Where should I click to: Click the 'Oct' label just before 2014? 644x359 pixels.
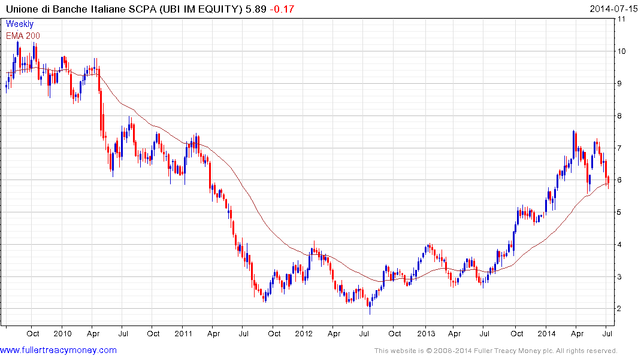tap(516, 333)
